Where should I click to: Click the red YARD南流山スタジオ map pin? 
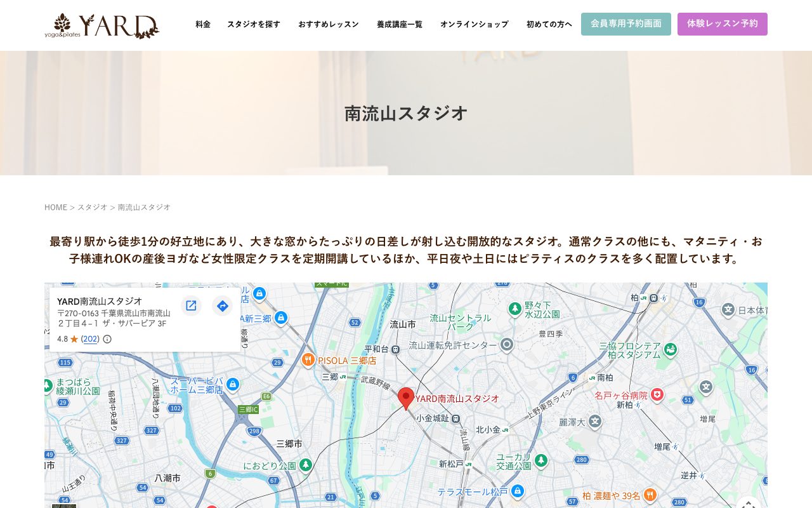point(406,399)
